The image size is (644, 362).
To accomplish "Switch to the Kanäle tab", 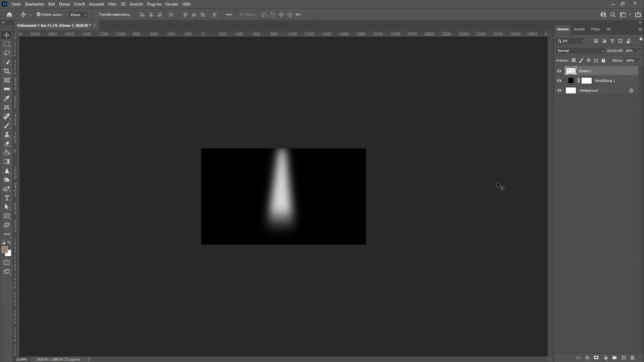I will (579, 29).
